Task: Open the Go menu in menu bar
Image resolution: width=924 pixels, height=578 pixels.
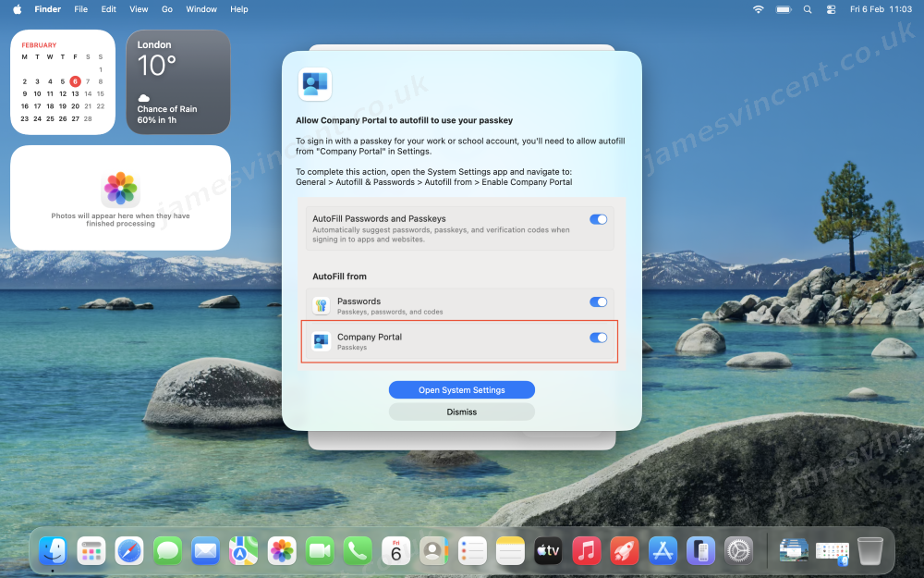Action: 167,9
